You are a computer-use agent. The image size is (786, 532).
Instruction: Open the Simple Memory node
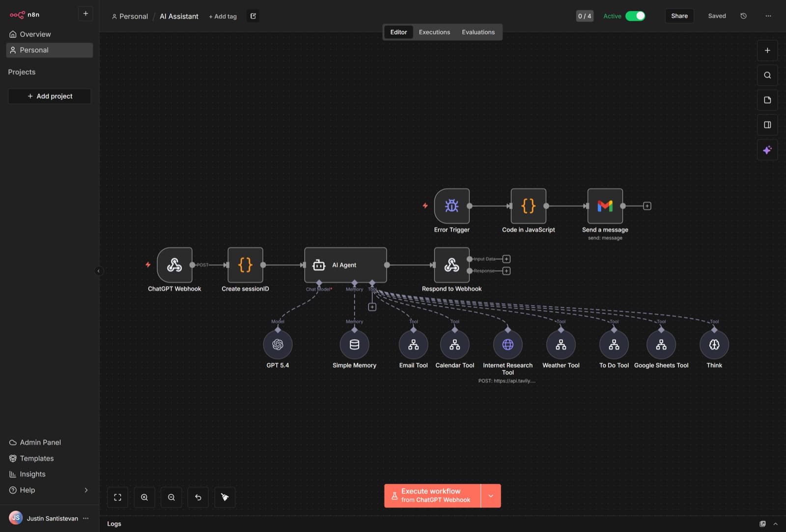tap(354, 344)
